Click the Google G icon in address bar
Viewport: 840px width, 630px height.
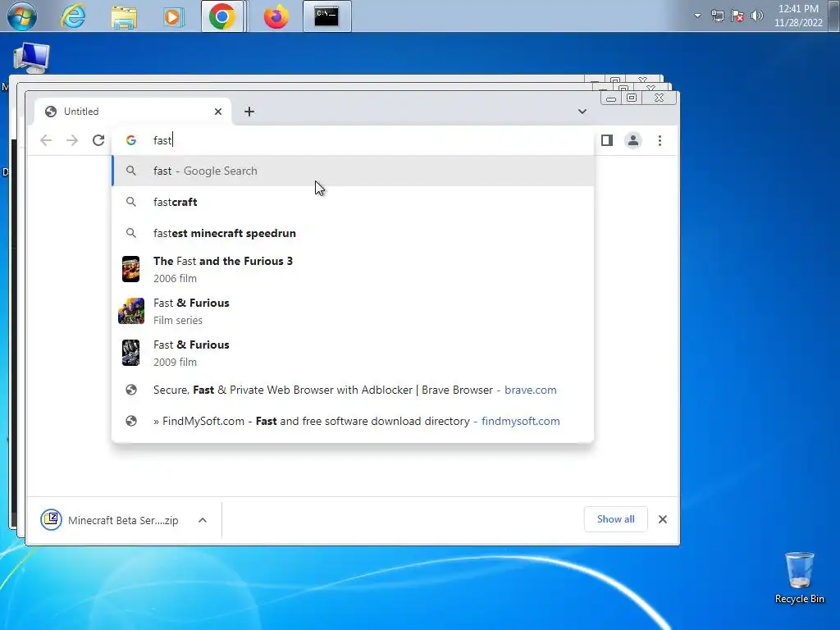click(130, 140)
